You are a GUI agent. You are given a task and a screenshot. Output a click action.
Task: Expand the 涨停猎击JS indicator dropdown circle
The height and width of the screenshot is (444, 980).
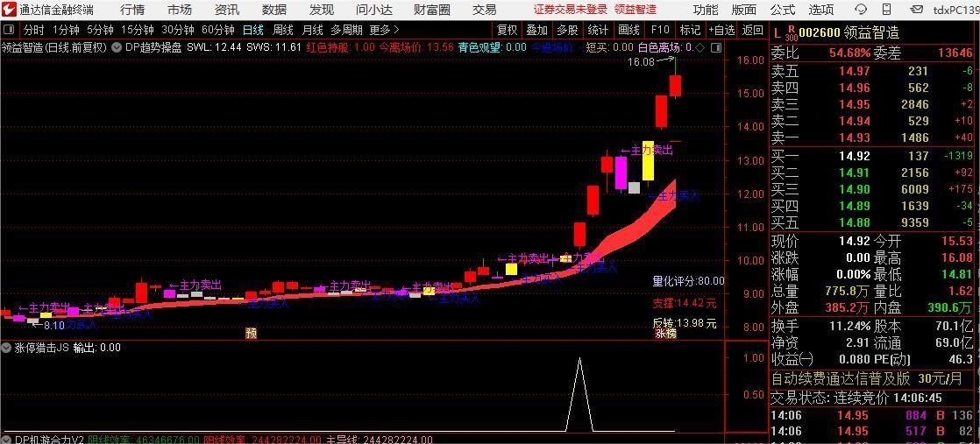coord(6,348)
